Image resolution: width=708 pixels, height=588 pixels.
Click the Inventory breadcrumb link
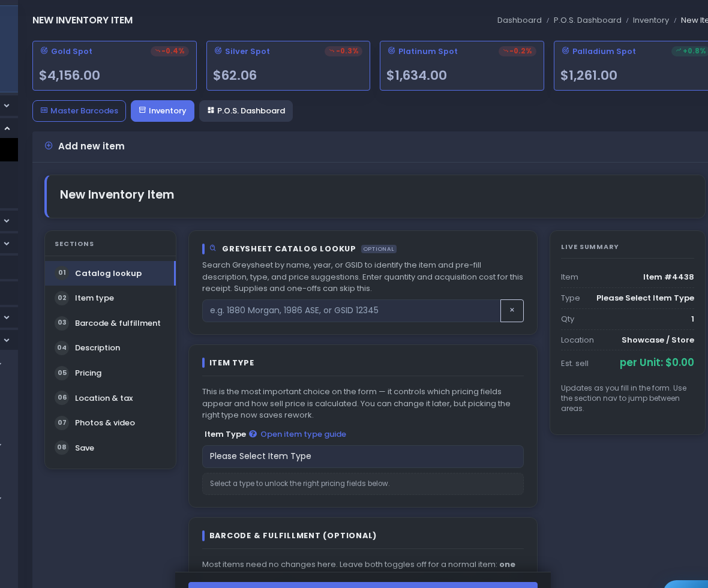click(x=650, y=20)
